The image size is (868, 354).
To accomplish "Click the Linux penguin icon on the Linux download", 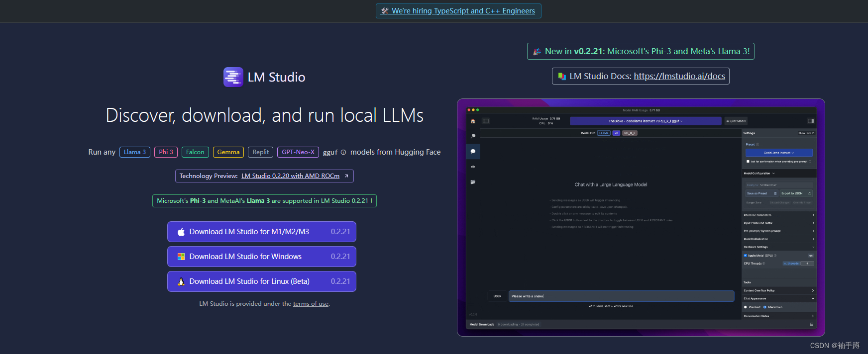I will click(x=181, y=281).
